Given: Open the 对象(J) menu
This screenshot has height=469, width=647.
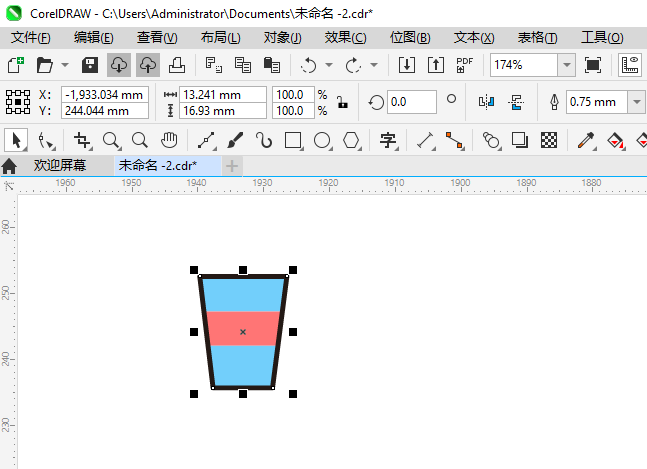Looking at the screenshot, I should (x=283, y=38).
